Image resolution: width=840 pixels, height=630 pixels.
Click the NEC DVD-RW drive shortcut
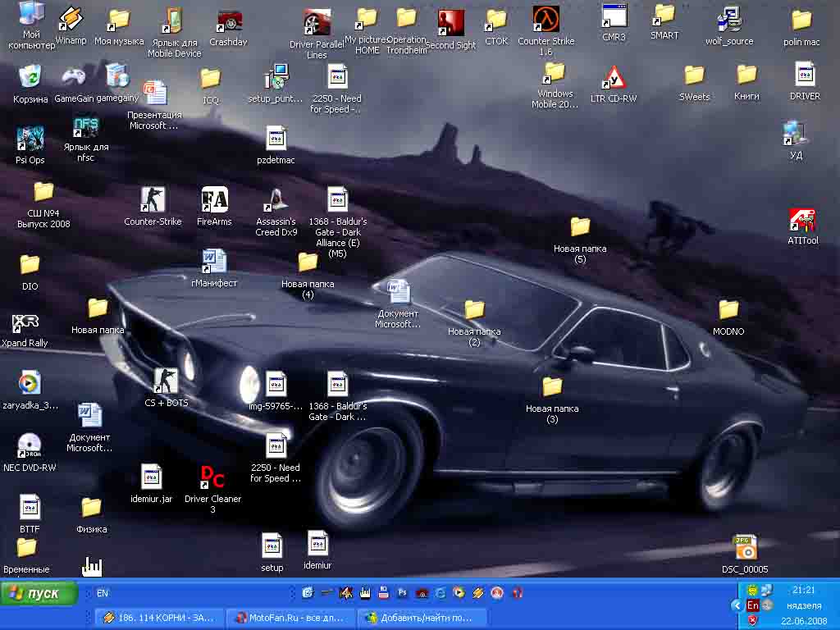[30, 445]
